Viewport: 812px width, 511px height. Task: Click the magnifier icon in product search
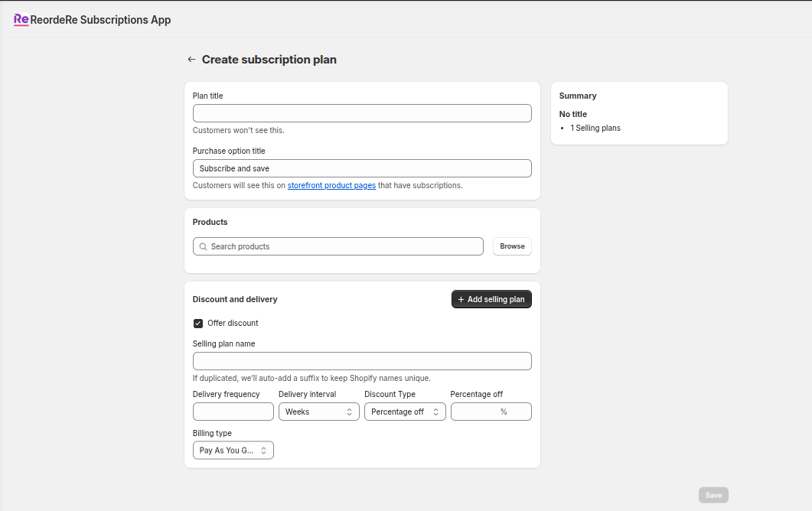click(x=203, y=246)
